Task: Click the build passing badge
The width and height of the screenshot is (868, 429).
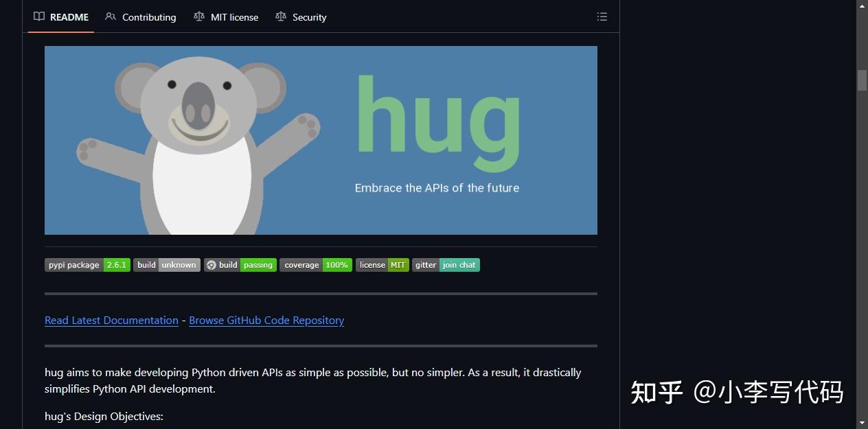Action: 240,265
